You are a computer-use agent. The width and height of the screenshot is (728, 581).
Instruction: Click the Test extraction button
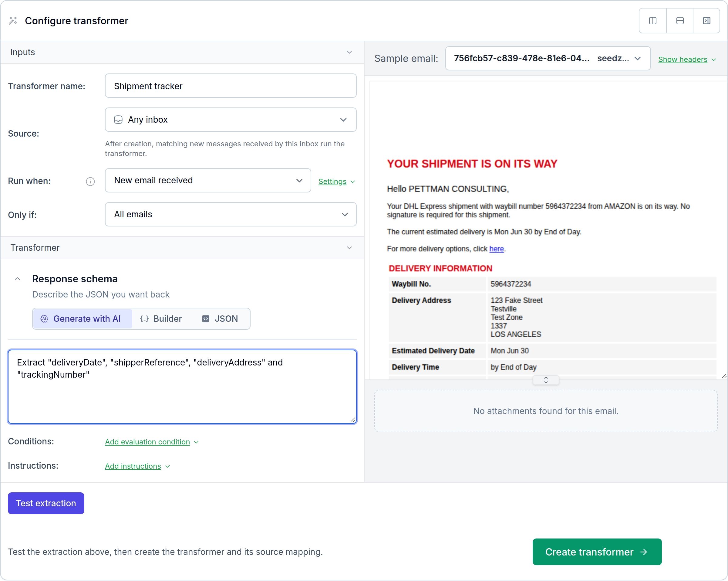(46, 503)
